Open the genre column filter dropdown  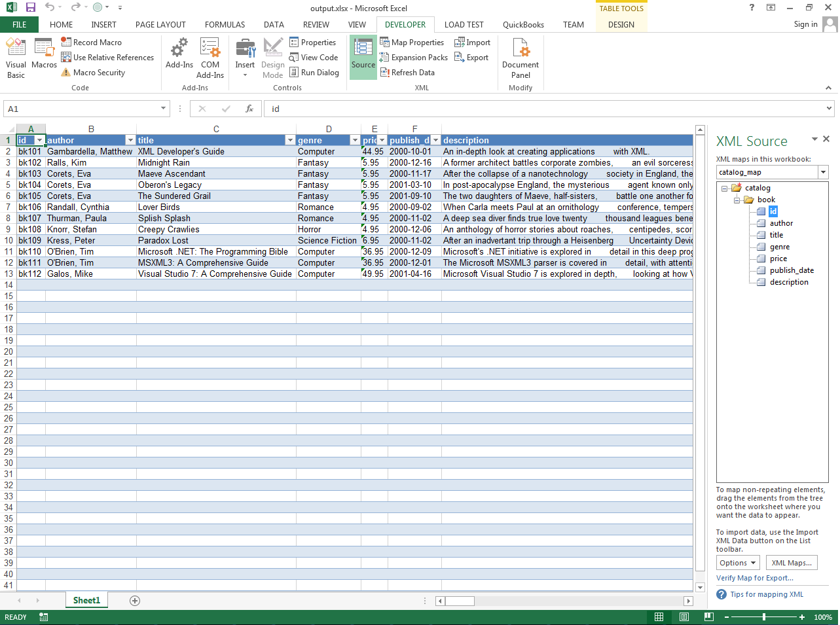355,141
